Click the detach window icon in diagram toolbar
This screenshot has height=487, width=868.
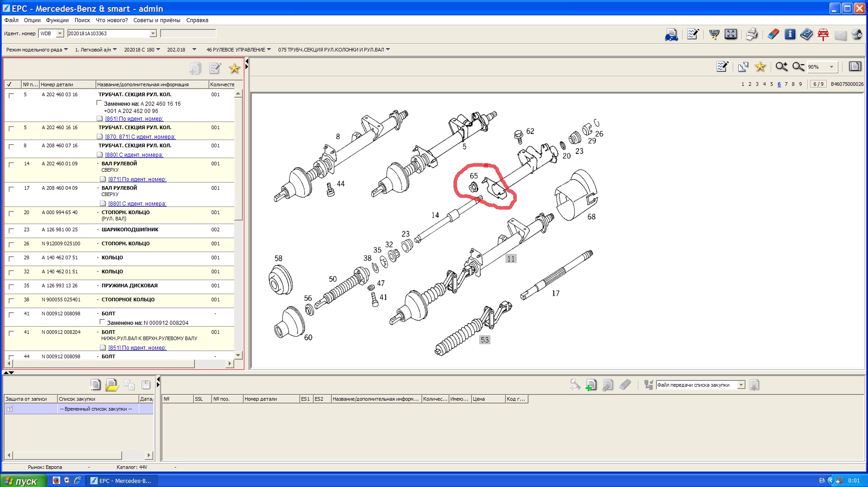[x=743, y=67]
